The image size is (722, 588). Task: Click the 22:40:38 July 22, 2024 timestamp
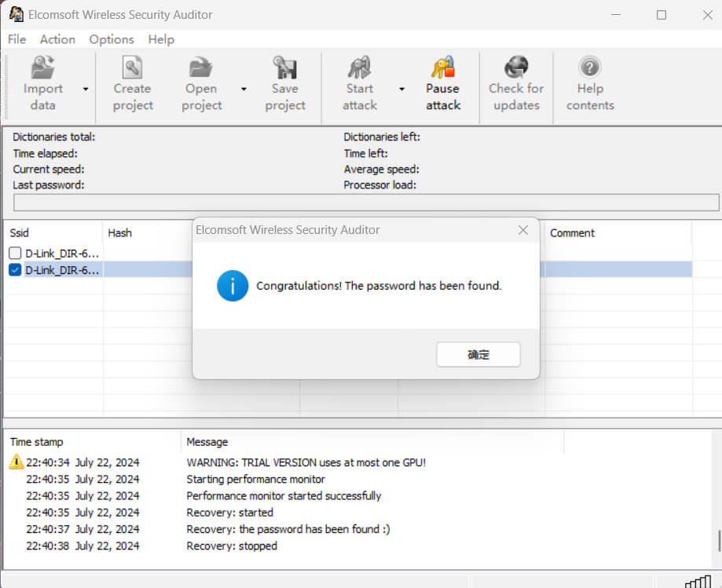coord(82,546)
